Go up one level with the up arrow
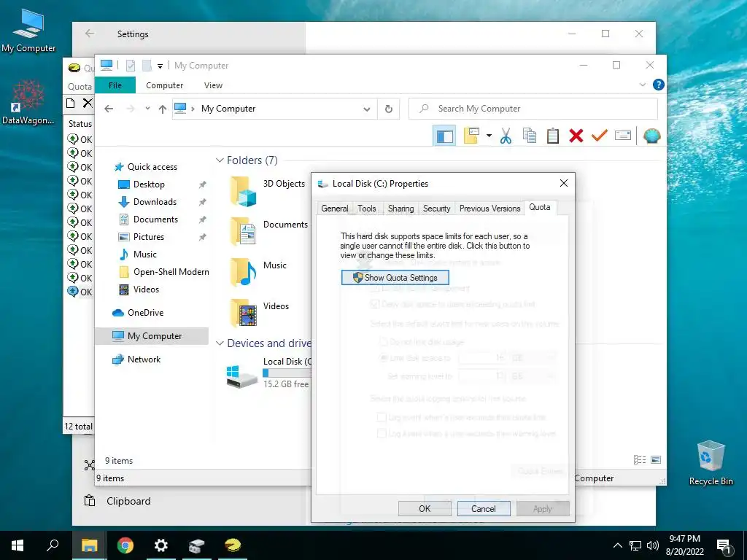 (163, 109)
